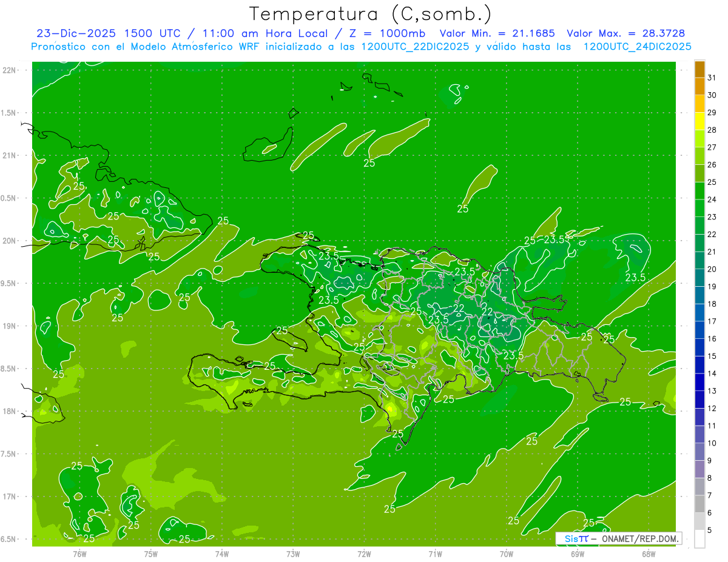728x562 pixels.
Task: Click the colorbar legend label '30'
Action: click(x=712, y=95)
